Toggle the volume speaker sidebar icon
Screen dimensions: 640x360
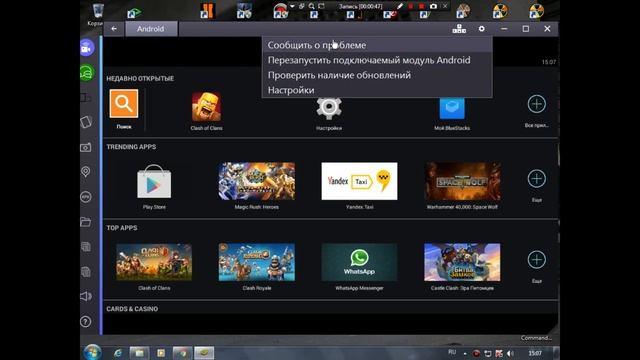(86, 296)
